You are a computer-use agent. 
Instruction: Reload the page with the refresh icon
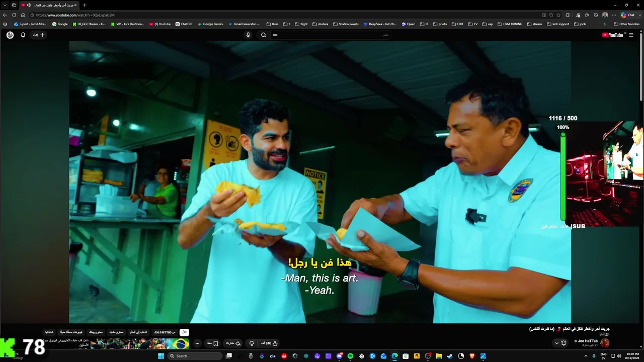[14, 15]
